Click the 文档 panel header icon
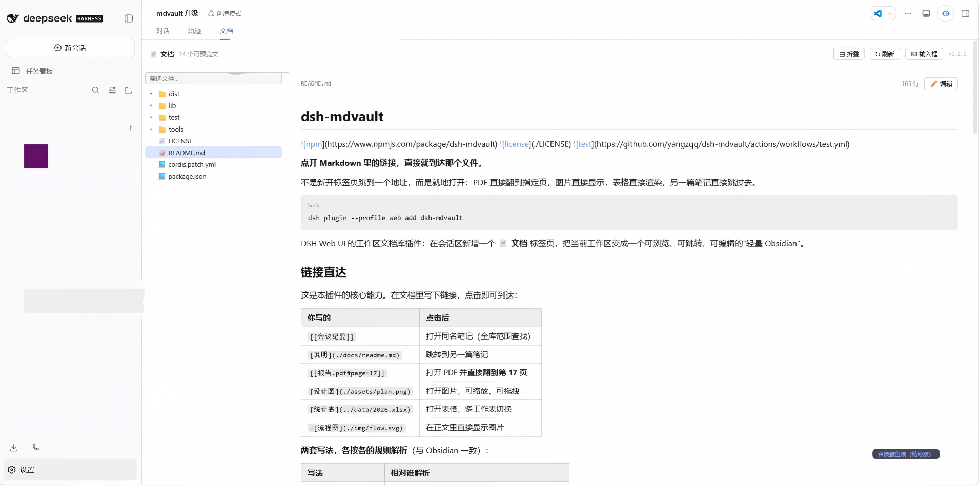This screenshot has height=486, width=980. [x=154, y=54]
